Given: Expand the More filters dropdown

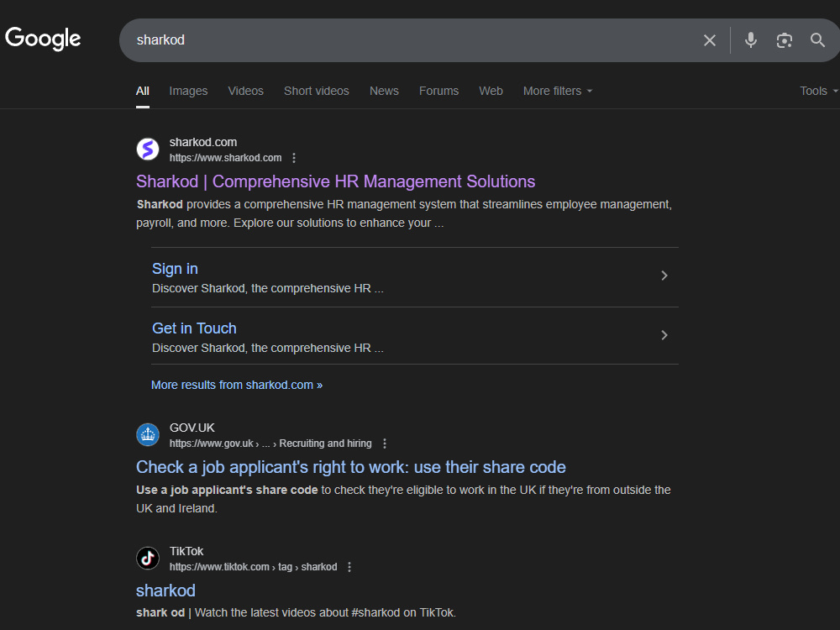Looking at the screenshot, I should pos(558,91).
